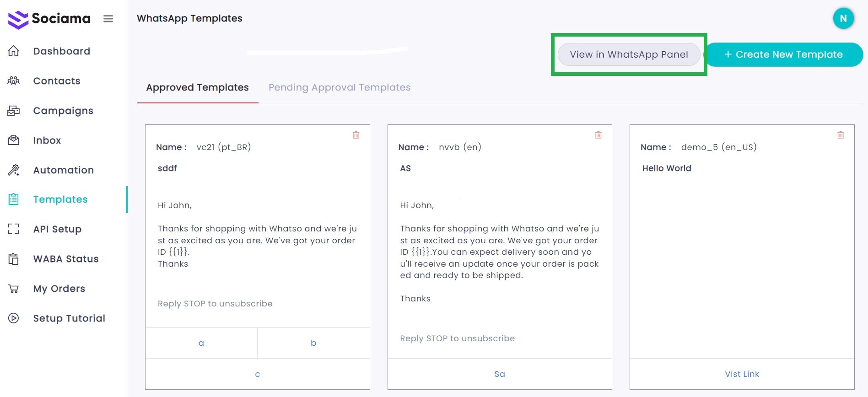Screen dimensions: 868x397
Task: Open WABA Status clipboard icon
Action: coord(14,259)
